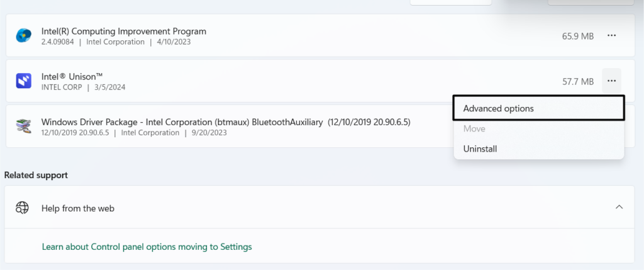The image size is (644, 270).
Task: Select Uninstall in the context menu
Action: tap(480, 149)
